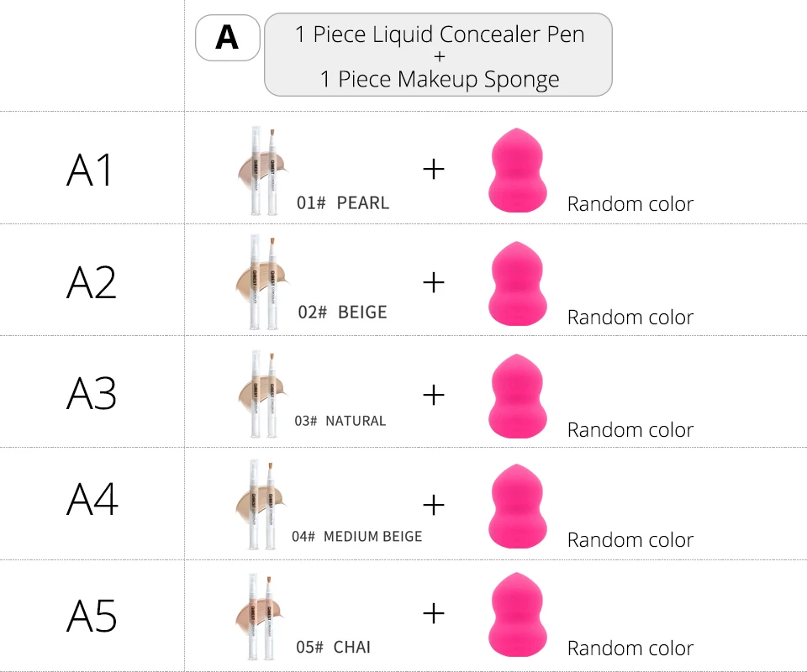
Task: Click the 05# CHAI shade label
Action: point(334,647)
